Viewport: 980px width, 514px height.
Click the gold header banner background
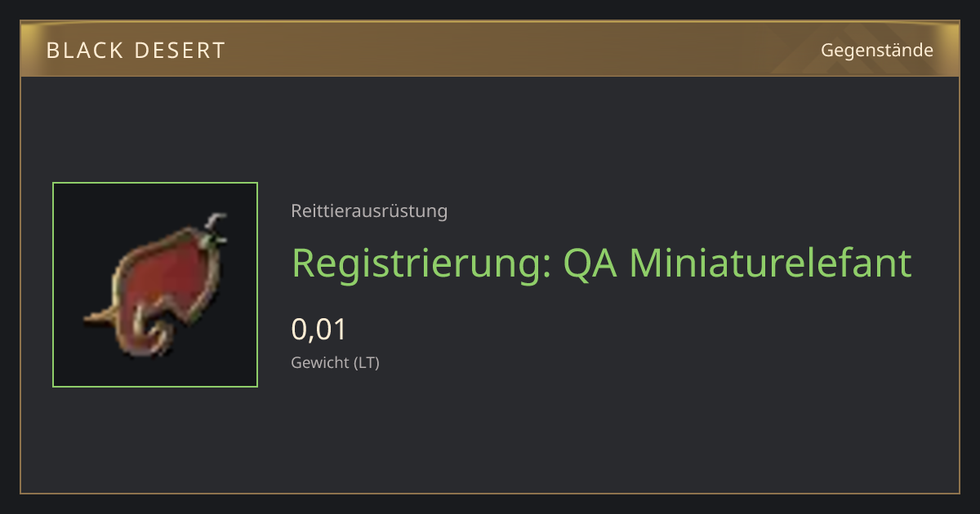[490, 50]
